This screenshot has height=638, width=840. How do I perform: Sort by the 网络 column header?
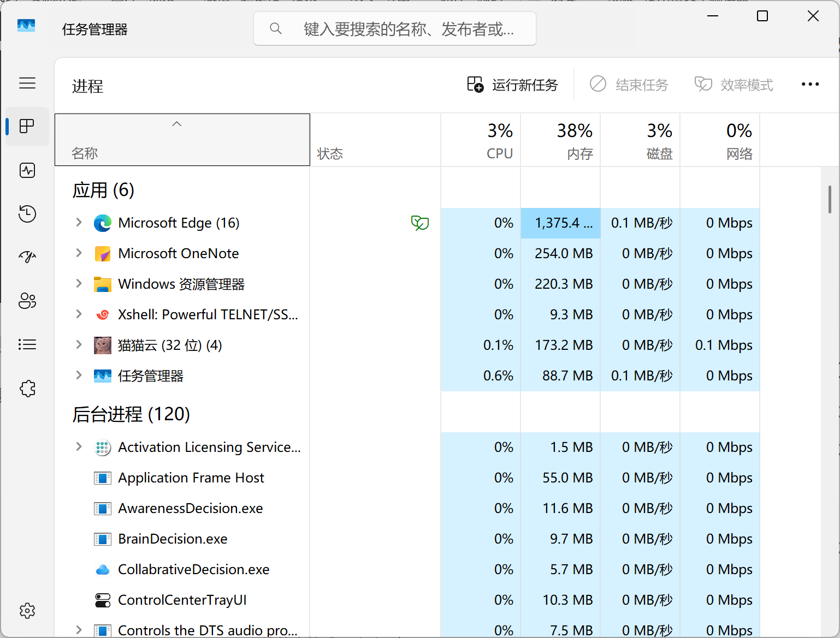[720, 140]
